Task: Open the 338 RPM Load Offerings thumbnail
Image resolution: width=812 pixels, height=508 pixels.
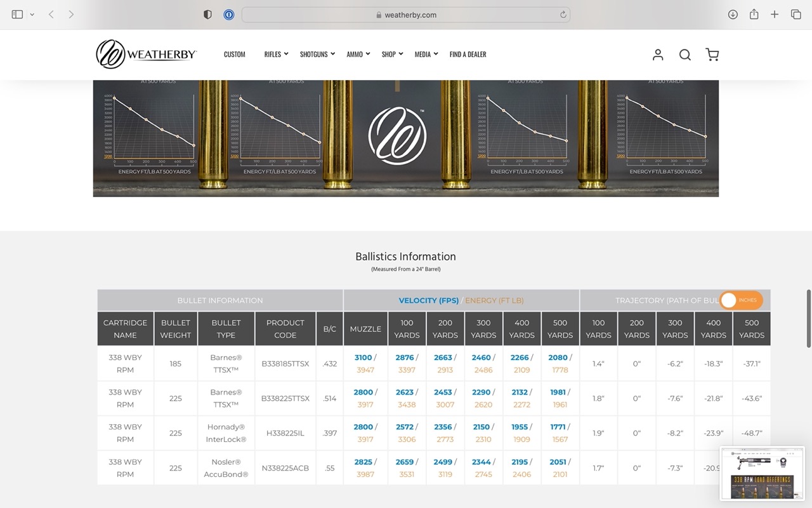Action: (762, 473)
